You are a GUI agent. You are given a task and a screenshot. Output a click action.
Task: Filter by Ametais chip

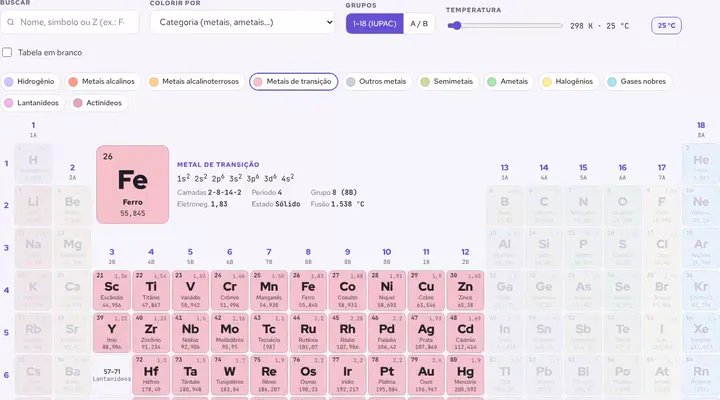point(508,82)
